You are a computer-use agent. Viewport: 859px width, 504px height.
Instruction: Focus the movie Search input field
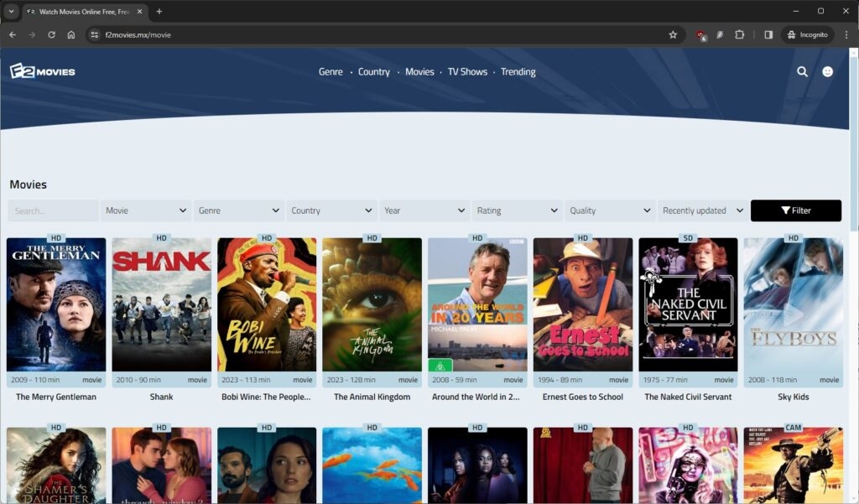pyautogui.click(x=53, y=210)
